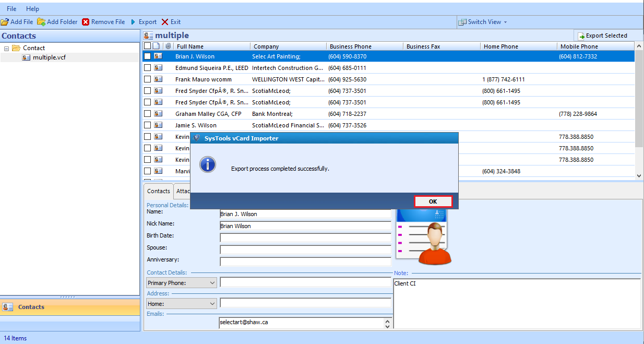The width and height of the screenshot is (644, 344).
Task: Click home phone 1 (877) 742-6111
Action: [504, 79]
